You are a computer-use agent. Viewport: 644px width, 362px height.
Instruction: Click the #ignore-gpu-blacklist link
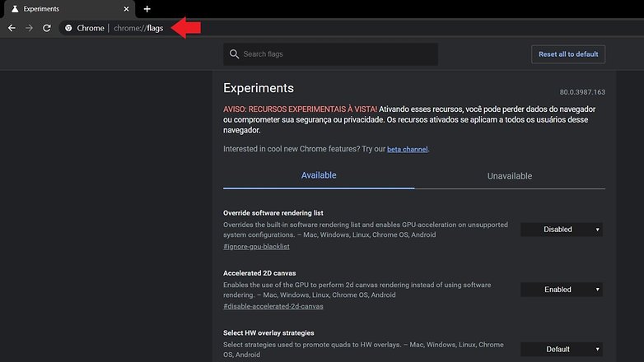click(x=256, y=247)
